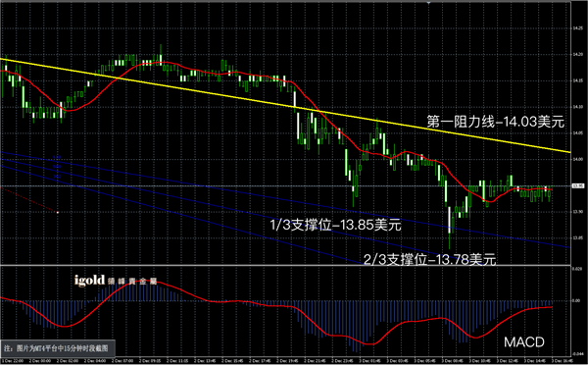The width and height of the screenshot is (588, 365).
Task: Select the red dotted line endpoint marker
Action: tap(58, 213)
